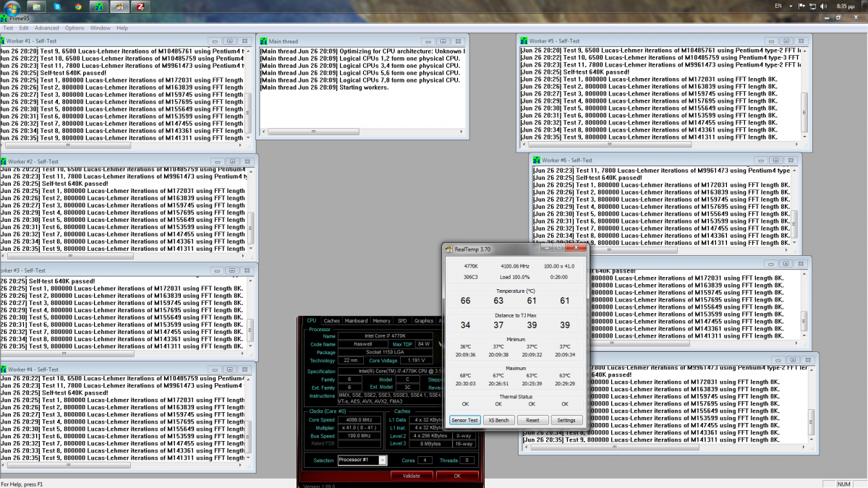Click the Worker #1 window icon
Image resolution: width=868 pixels, height=488 pixels.
pos(3,41)
